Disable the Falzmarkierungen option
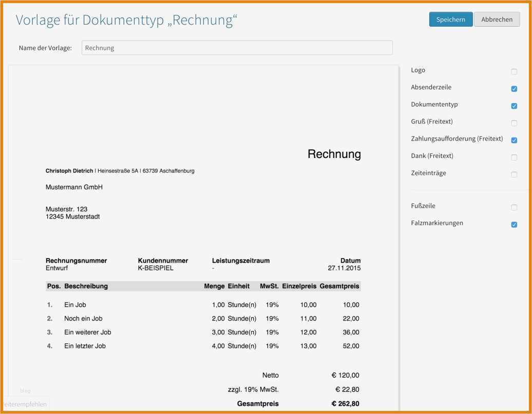532x414 pixels. [x=514, y=224]
